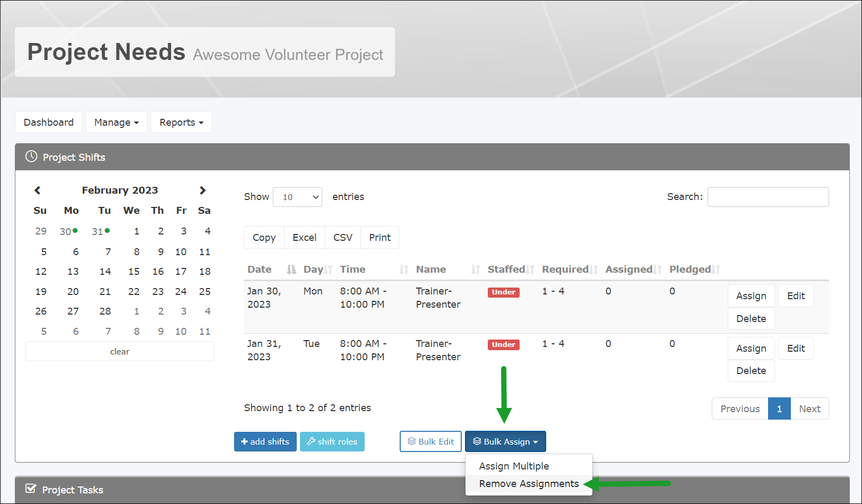Screen dimensions: 862x504
Task: Sort table by Staffed column
Action: [x=511, y=270]
